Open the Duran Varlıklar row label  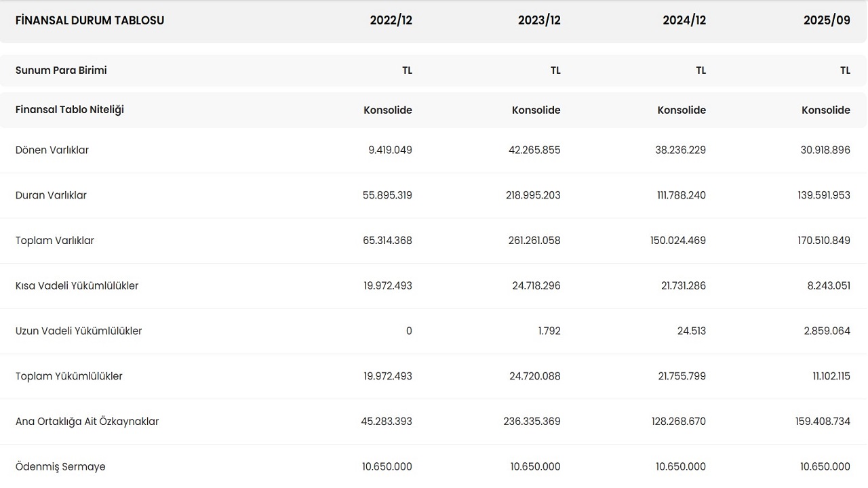(51, 195)
